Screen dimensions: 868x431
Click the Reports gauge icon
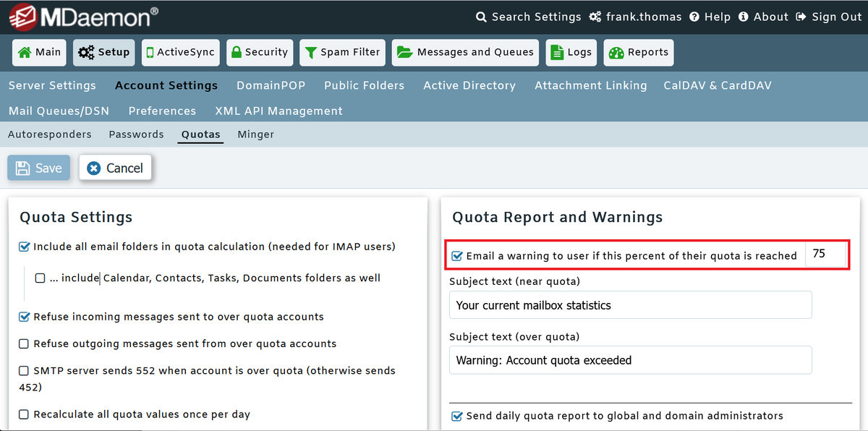(x=616, y=52)
